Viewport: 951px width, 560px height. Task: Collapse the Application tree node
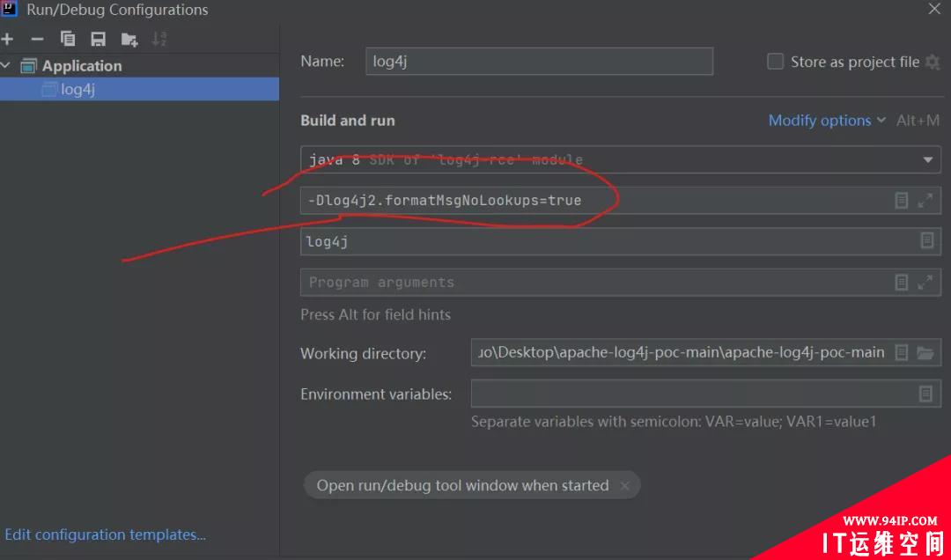[5, 65]
